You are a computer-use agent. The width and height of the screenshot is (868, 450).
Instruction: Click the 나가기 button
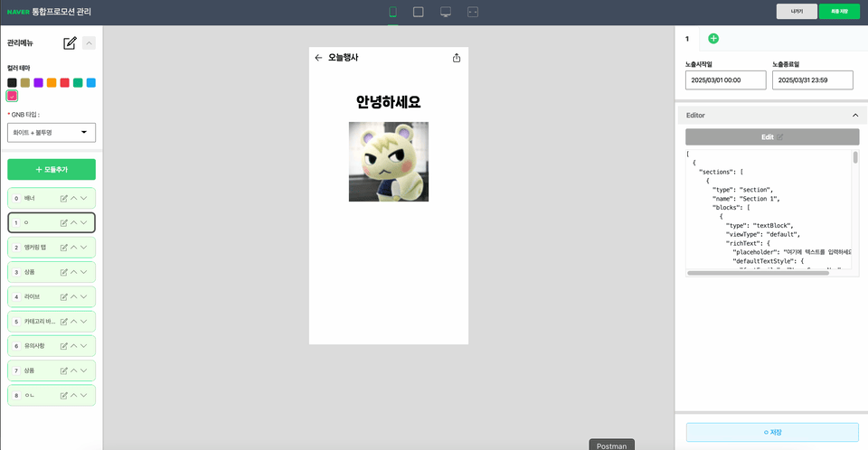tap(796, 12)
